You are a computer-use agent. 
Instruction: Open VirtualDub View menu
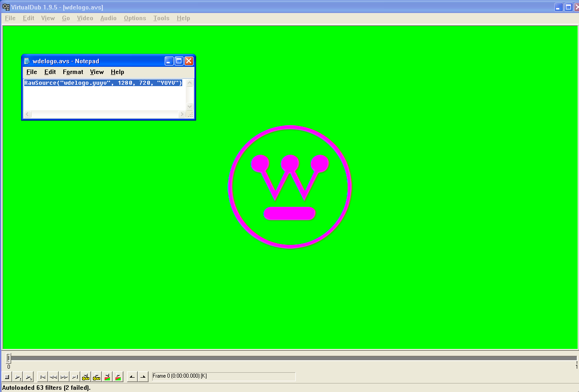tap(48, 18)
